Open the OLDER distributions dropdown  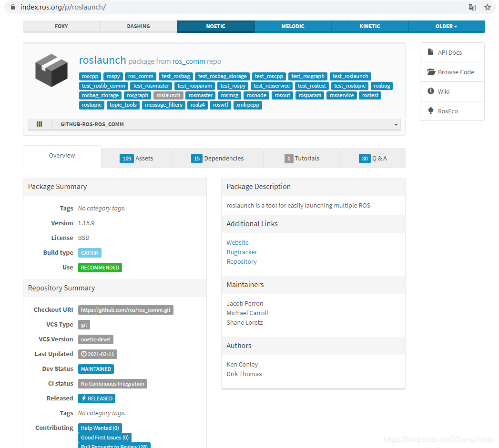tap(446, 26)
